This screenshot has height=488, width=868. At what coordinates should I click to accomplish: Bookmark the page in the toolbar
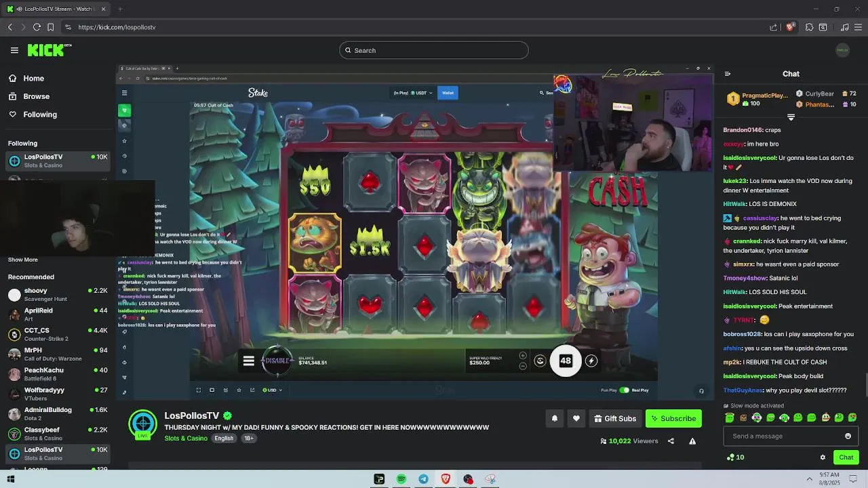point(51,27)
